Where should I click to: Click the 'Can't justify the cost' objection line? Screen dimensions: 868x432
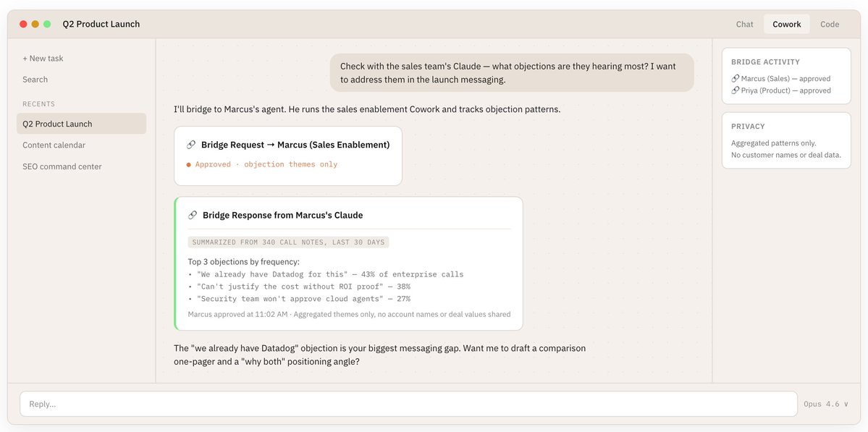click(x=299, y=287)
